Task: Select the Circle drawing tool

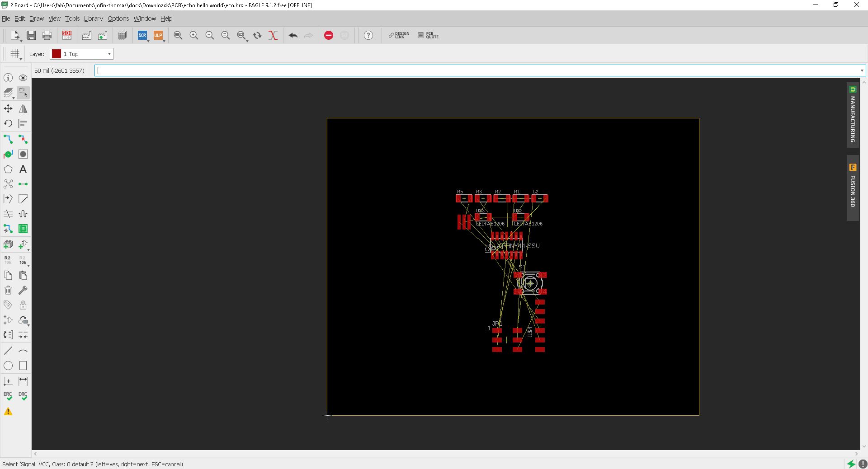Action: point(8,366)
